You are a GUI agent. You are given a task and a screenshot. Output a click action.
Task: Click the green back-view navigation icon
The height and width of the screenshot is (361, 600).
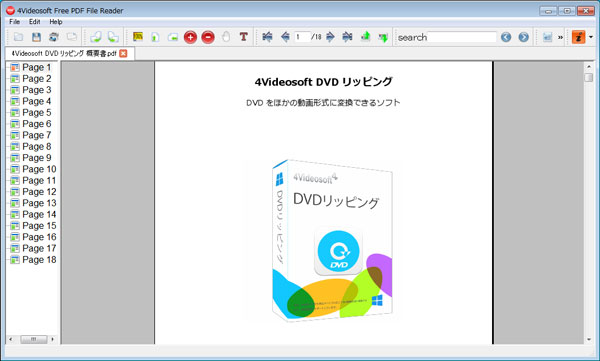(365, 37)
